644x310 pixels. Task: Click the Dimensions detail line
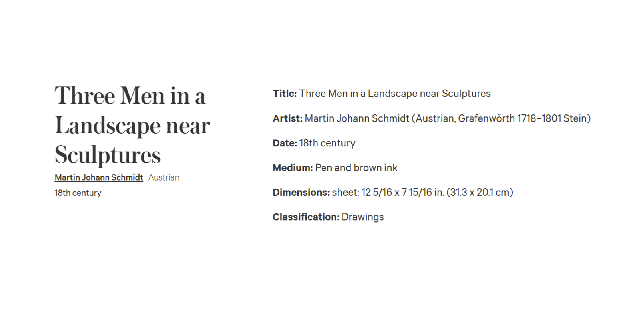(x=393, y=192)
